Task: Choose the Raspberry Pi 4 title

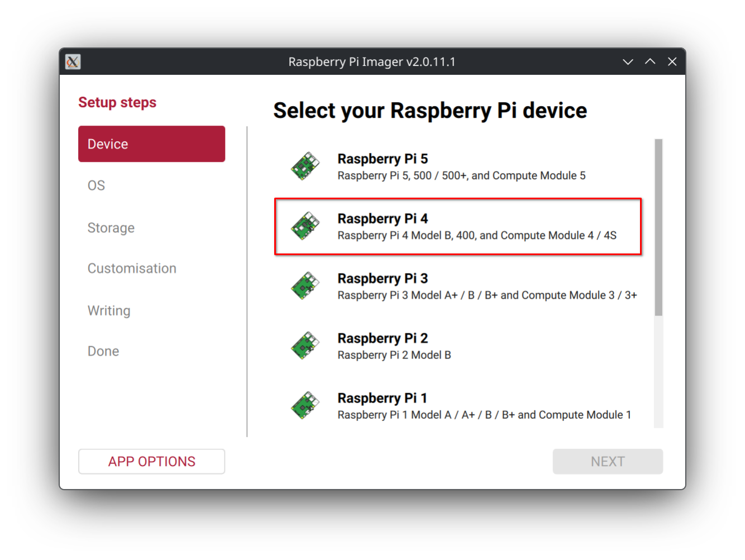Action: [383, 219]
